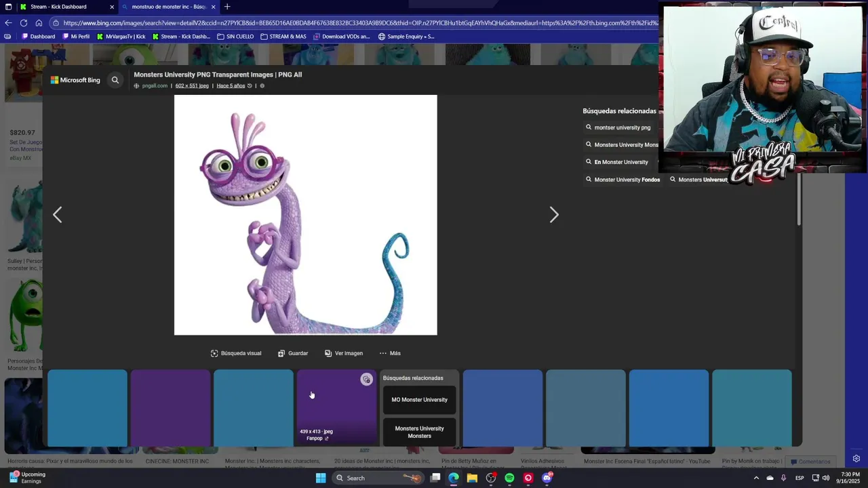This screenshot has height=488, width=868.
Task: Click the taskbar Search box
Action: (379, 478)
